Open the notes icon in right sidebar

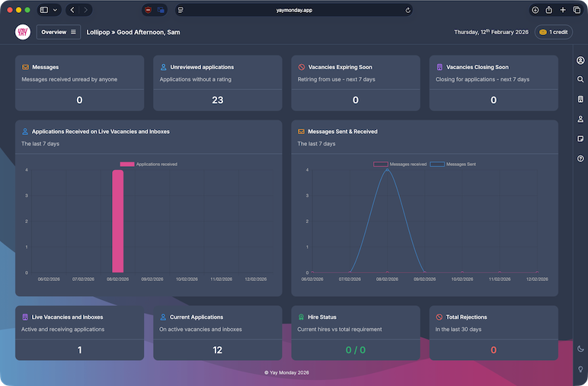(580, 139)
